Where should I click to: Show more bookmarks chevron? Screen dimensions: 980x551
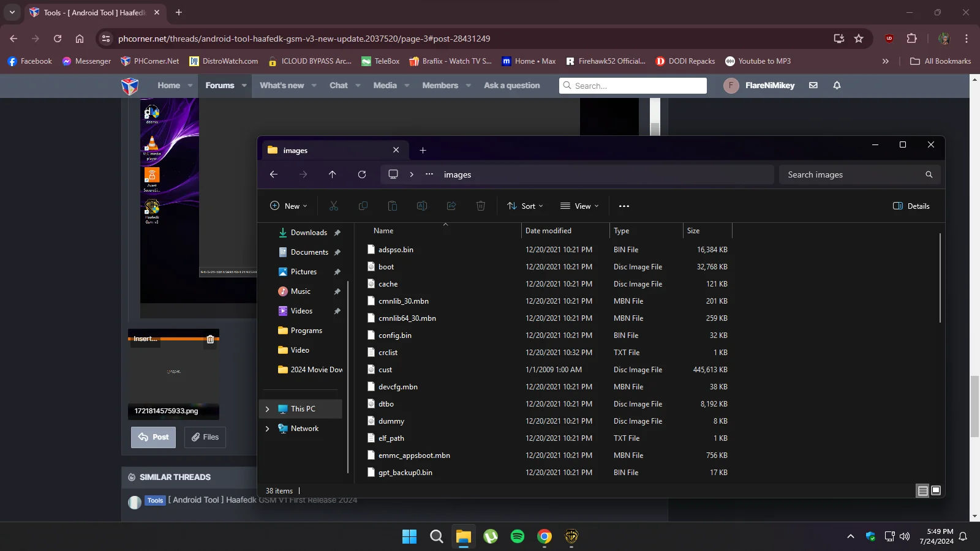[x=885, y=61]
